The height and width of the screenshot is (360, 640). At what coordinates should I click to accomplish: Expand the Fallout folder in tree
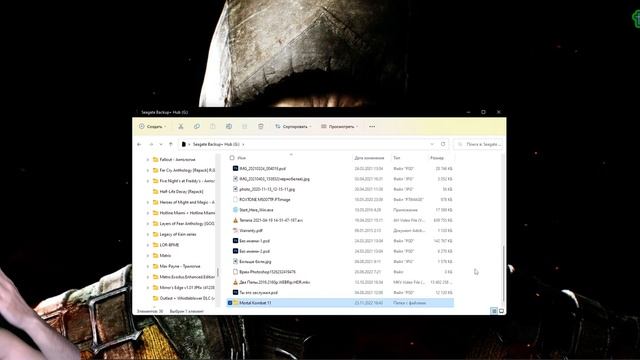pyautogui.click(x=148, y=160)
